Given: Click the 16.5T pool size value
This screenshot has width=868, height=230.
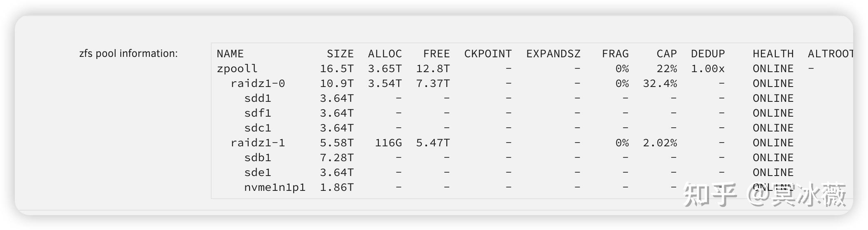Looking at the screenshot, I should (x=336, y=69).
